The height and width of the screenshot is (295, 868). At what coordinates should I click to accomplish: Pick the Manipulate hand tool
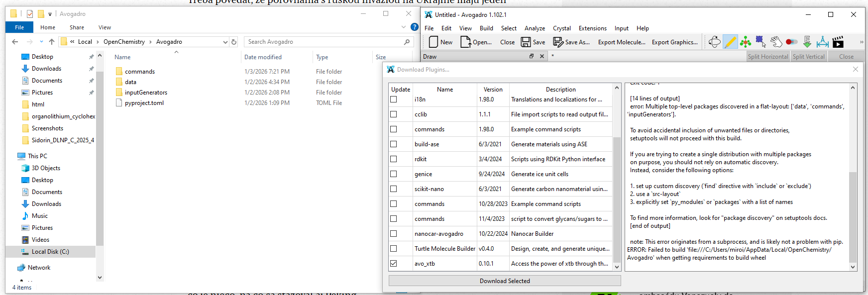tap(776, 42)
